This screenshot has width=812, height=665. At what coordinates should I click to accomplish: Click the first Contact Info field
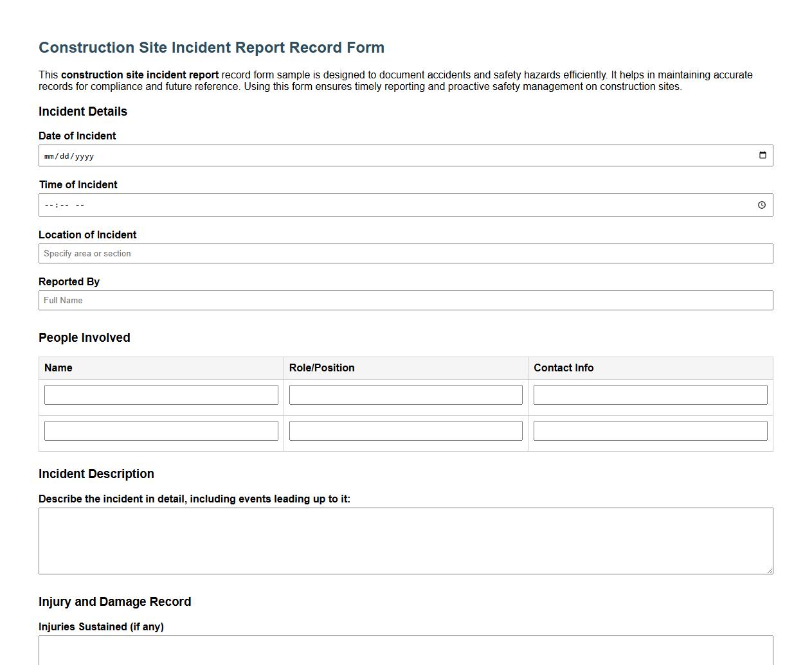coord(649,394)
